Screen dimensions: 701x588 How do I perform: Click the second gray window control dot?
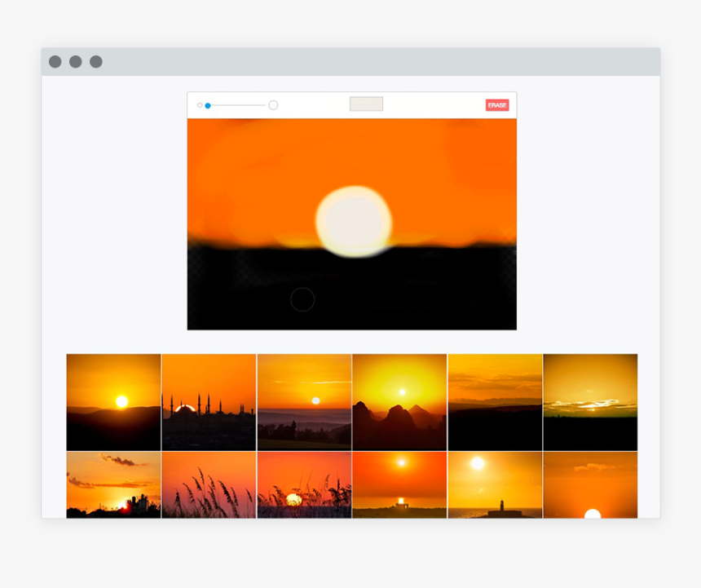point(76,62)
